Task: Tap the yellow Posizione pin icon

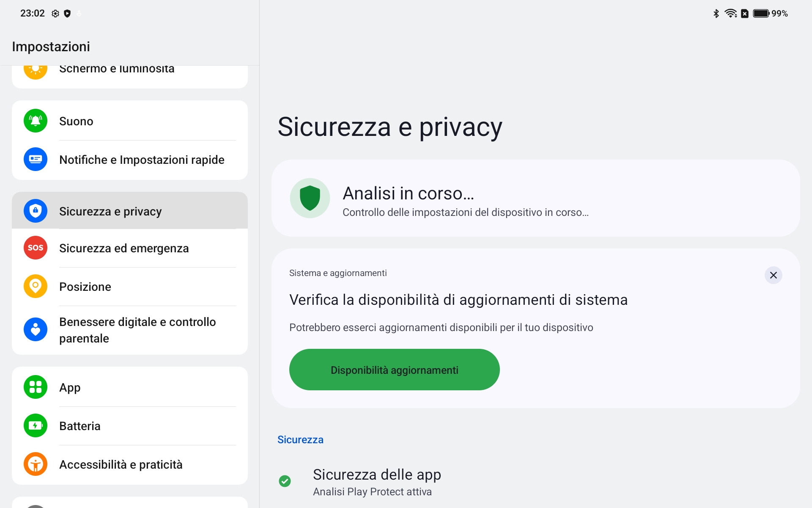Action: [x=36, y=286]
